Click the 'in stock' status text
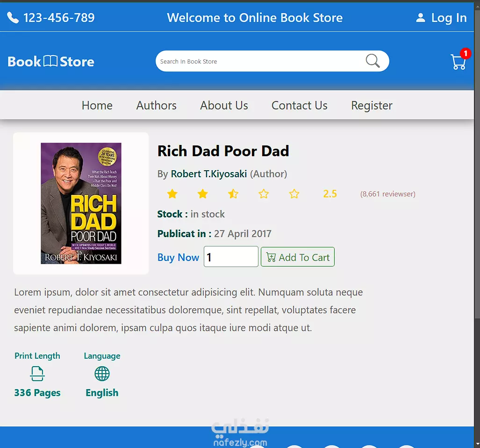Viewport: 480px width, 448px height. [x=208, y=214]
